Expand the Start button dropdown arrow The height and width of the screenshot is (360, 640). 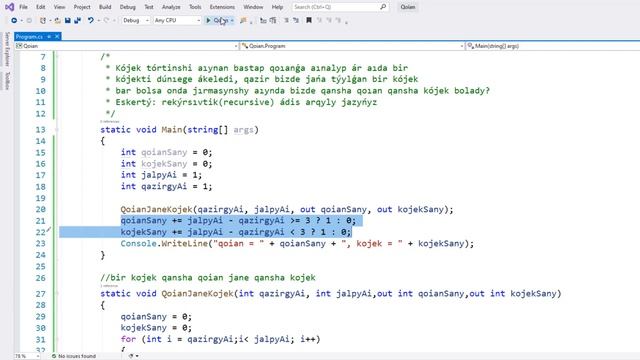pyautogui.click(x=232, y=20)
